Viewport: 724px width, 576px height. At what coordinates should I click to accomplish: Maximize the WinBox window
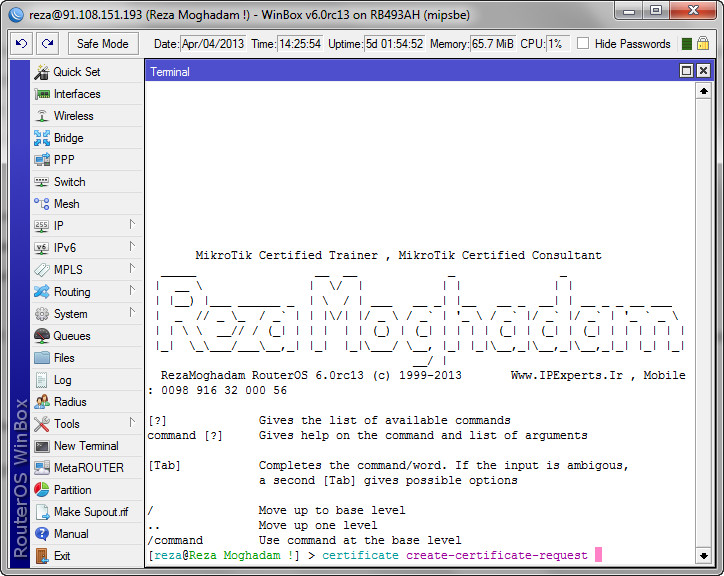click(656, 11)
